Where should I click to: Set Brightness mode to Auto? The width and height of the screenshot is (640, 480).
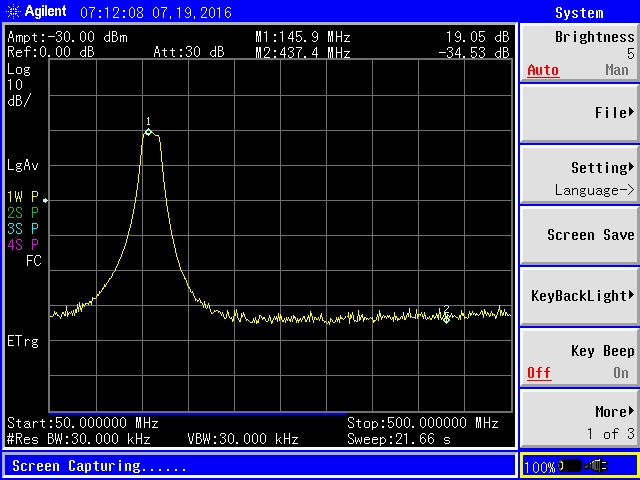pos(542,70)
